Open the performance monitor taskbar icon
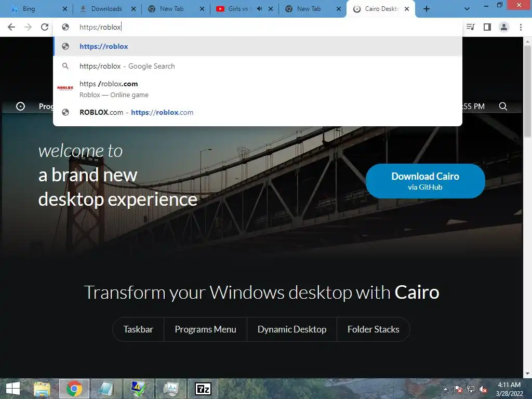This screenshot has width=532, height=399. pos(170,389)
